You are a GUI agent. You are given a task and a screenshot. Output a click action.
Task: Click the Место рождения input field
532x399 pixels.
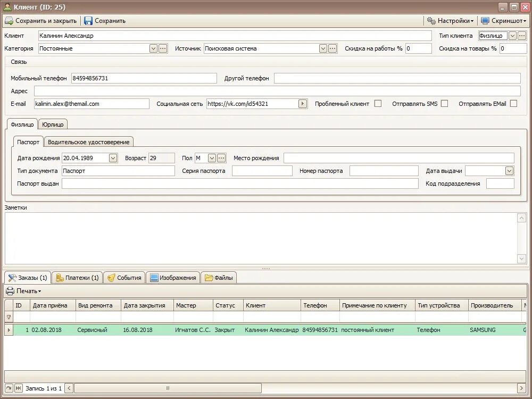coord(398,158)
